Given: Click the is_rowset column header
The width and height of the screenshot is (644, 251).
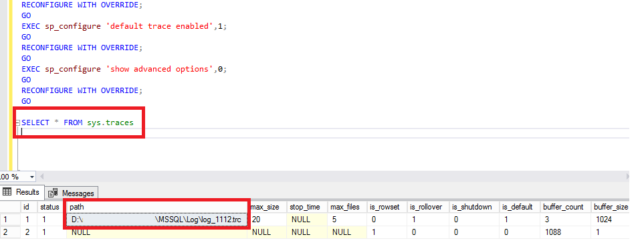Looking at the screenshot, I should tap(387, 207).
